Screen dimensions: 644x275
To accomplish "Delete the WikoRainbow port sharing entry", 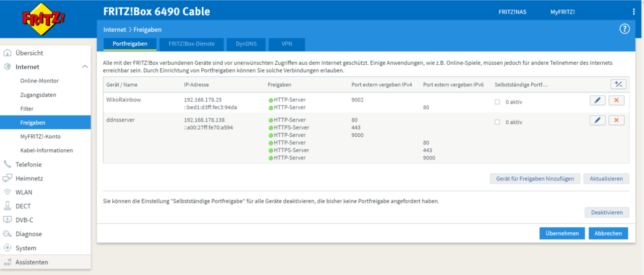I will 616,101.
